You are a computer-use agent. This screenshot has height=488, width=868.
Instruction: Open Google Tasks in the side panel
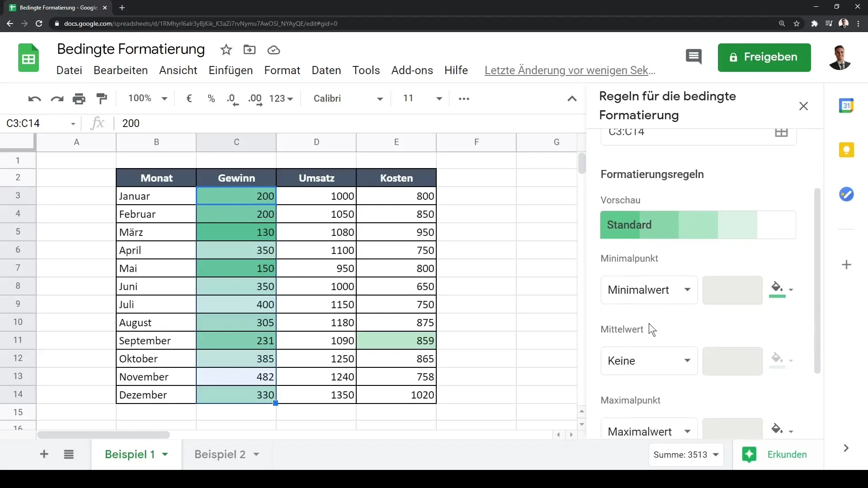(x=846, y=194)
